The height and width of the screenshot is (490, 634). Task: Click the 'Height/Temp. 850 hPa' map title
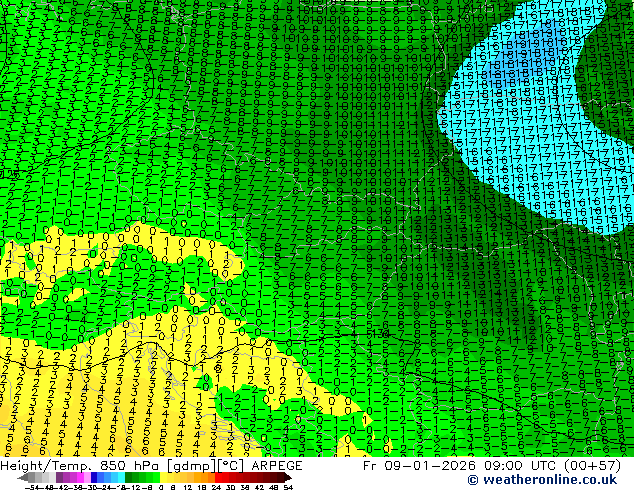point(81,466)
